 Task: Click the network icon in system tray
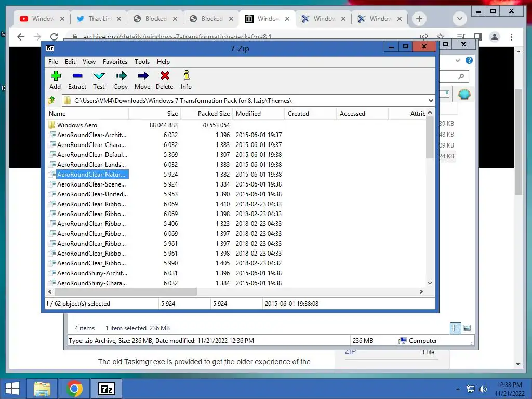(x=471, y=389)
